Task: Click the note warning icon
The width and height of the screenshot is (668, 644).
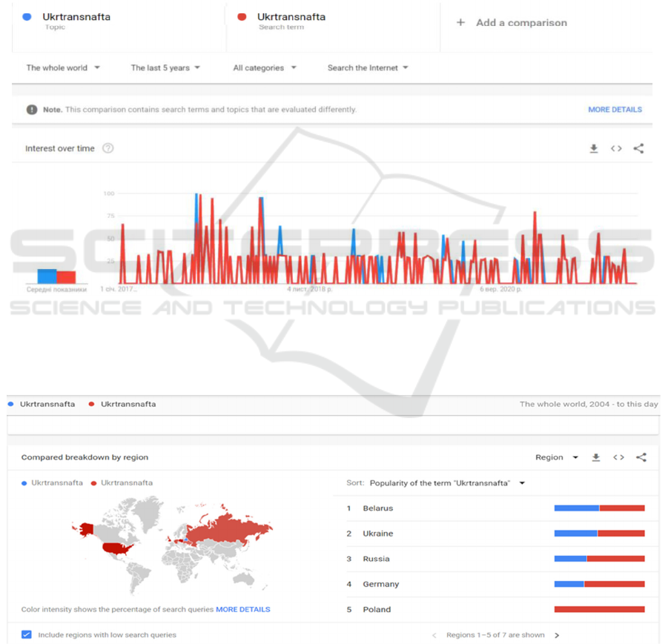Action: (x=32, y=110)
